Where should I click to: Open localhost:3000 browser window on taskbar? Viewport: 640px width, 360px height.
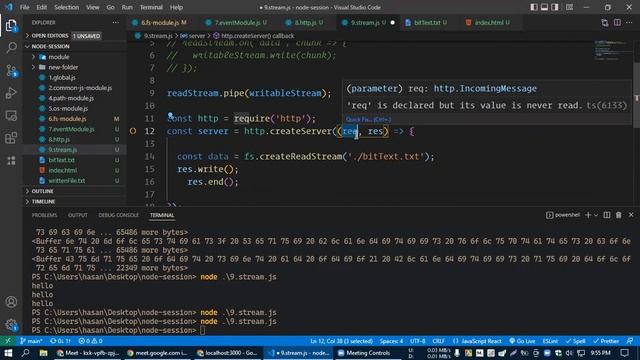(227, 353)
